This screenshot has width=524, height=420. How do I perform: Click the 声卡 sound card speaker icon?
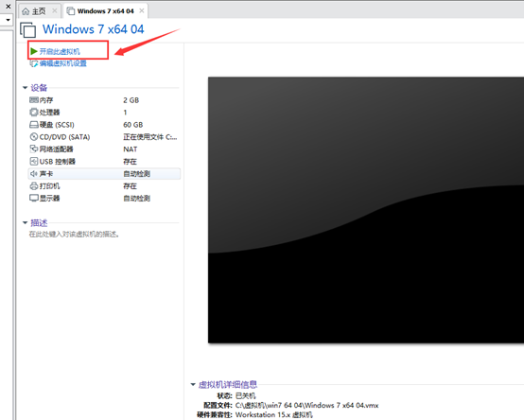click(33, 174)
